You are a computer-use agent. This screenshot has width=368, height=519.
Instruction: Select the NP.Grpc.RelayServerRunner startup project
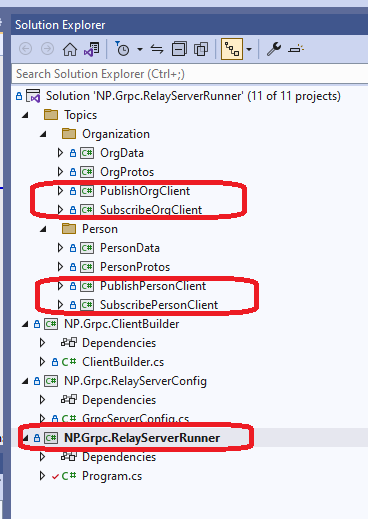[x=142, y=438]
